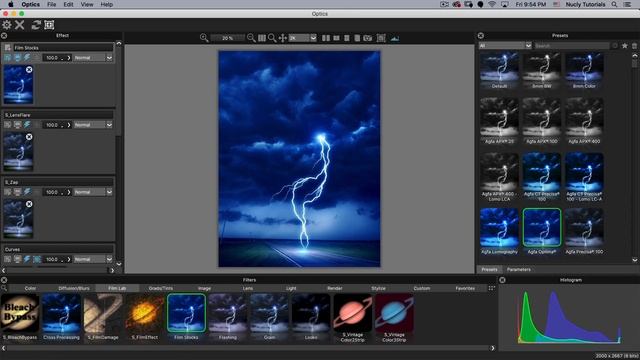
Task: Close the Presets panel
Action: pyautogui.click(x=481, y=36)
